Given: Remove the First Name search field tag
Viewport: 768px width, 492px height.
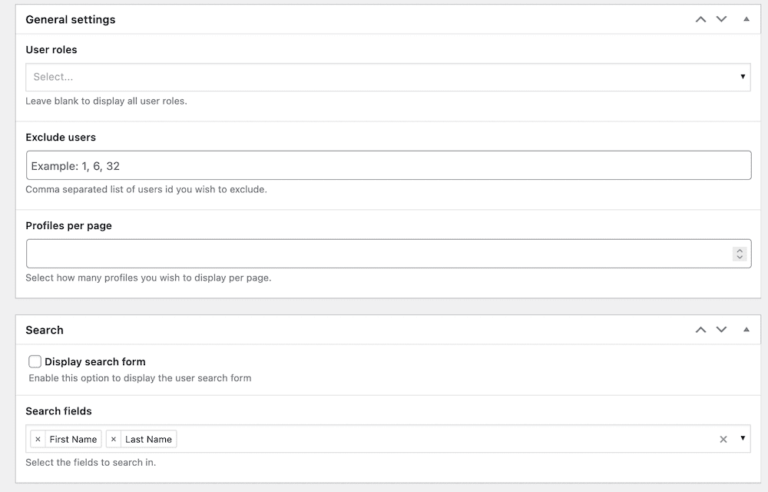Looking at the screenshot, I should pyautogui.click(x=38, y=439).
